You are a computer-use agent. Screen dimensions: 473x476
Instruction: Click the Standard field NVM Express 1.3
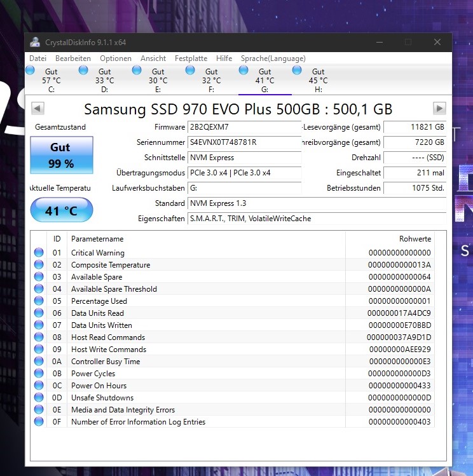(x=317, y=203)
